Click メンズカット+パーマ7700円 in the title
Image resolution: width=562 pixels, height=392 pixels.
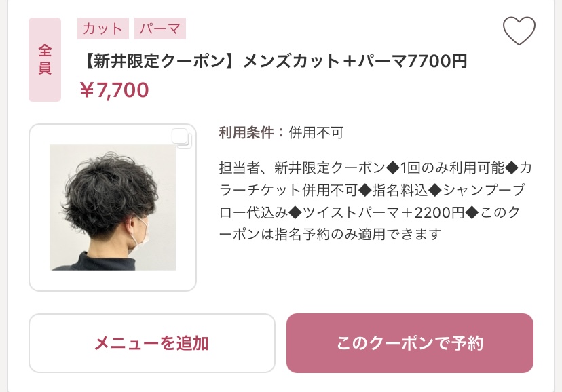click(x=355, y=61)
